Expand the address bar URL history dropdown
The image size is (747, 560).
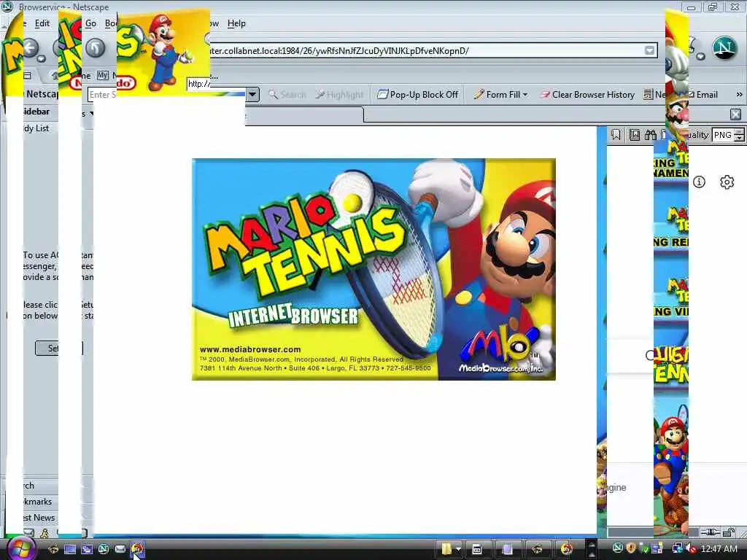coord(649,50)
